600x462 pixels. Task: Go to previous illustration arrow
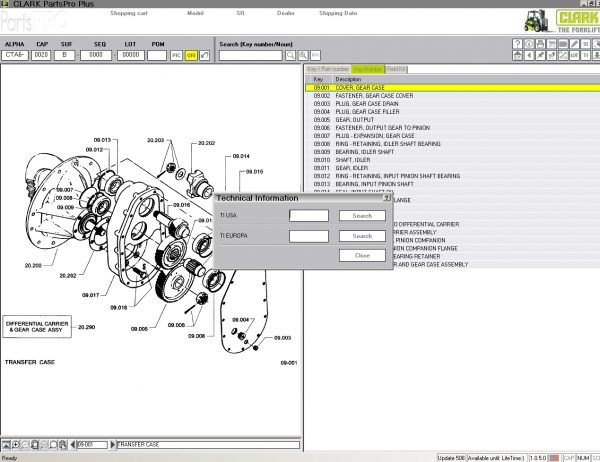(x=73, y=445)
